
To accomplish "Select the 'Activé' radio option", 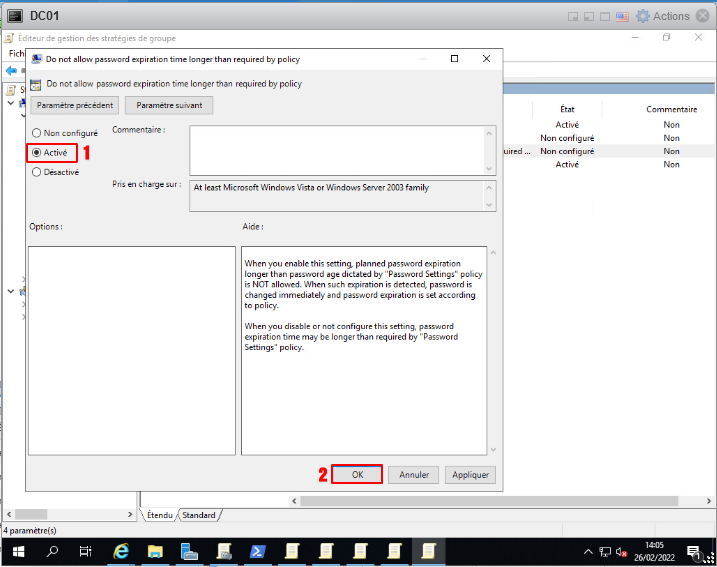I will click(37, 153).
